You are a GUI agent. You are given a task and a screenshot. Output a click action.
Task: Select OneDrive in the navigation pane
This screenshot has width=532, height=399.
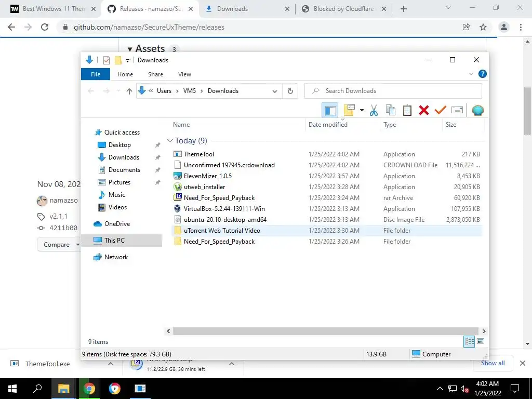pyautogui.click(x=117, y=224)
